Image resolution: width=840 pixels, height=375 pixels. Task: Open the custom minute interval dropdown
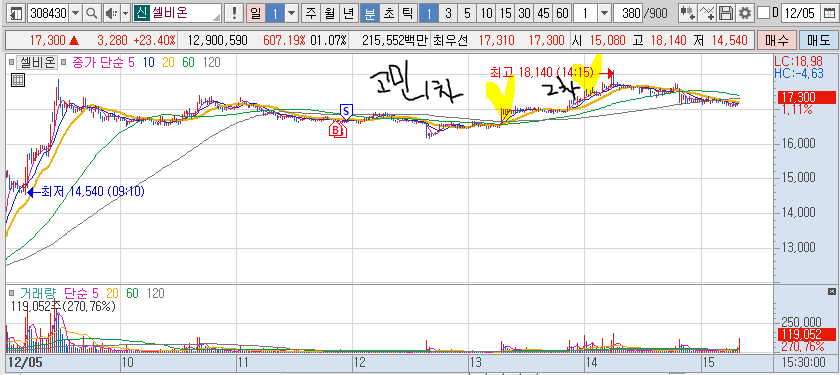tap(604, 13)
